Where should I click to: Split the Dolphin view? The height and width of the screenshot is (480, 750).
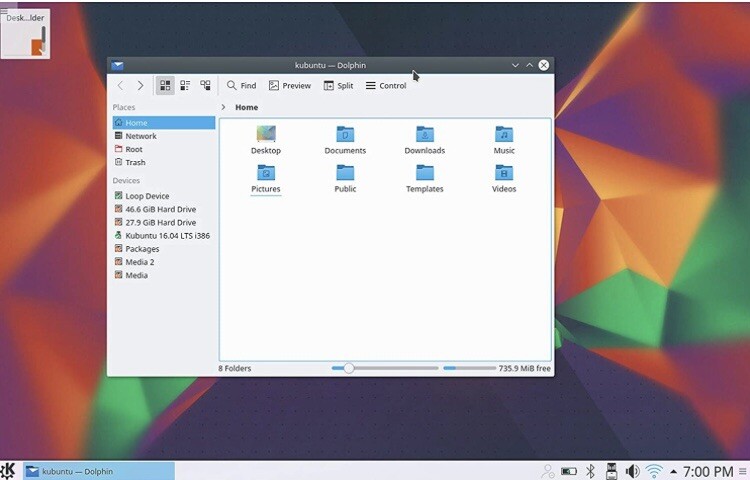[x=339, y=86]
